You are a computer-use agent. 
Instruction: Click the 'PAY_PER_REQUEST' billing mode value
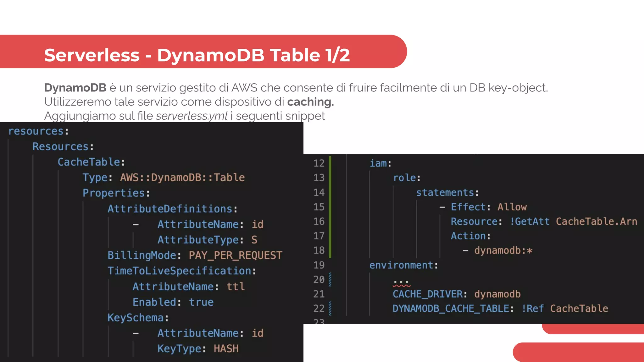tap(235, 255)
